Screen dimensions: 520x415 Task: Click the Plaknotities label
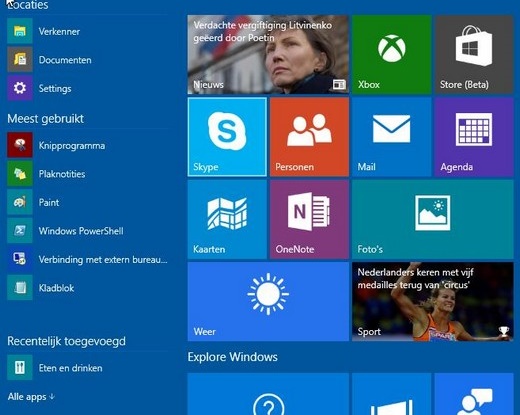coord(62,174)
